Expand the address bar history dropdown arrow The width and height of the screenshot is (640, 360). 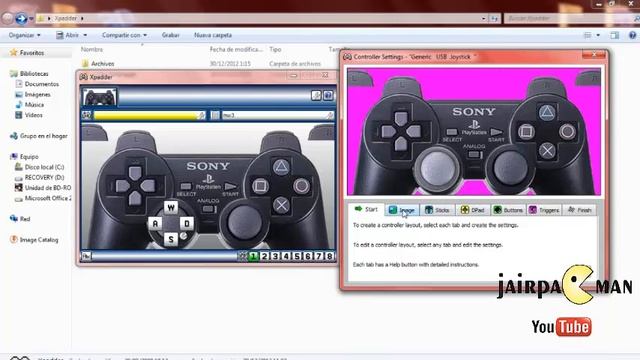tap(483, 18)
